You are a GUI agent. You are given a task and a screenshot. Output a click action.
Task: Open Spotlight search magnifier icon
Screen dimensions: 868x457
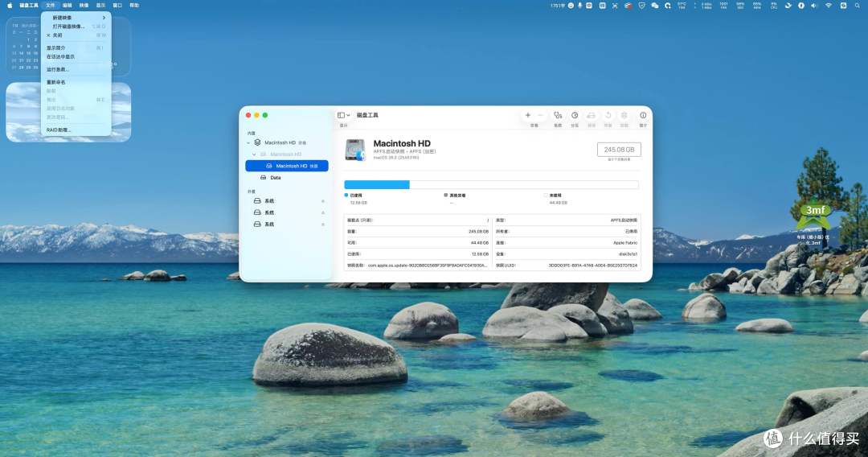click(858, 5)
